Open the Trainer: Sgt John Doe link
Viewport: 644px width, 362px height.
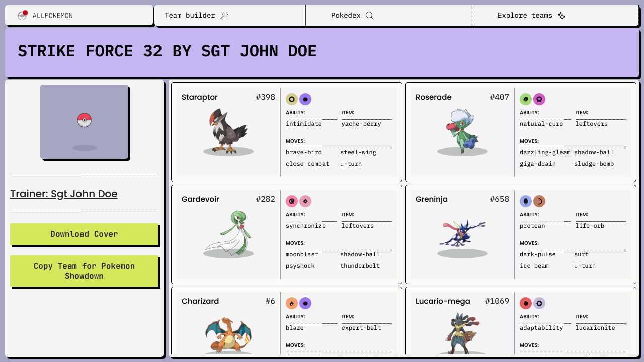pyautogui.click(x=64, y=194)
